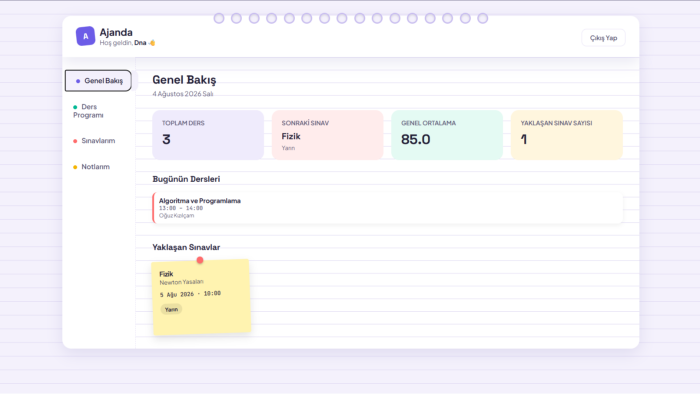Click the Bugünün Dersleri heading
The image size is (700, 394).
pyautogui.click(x=186, y=179)
